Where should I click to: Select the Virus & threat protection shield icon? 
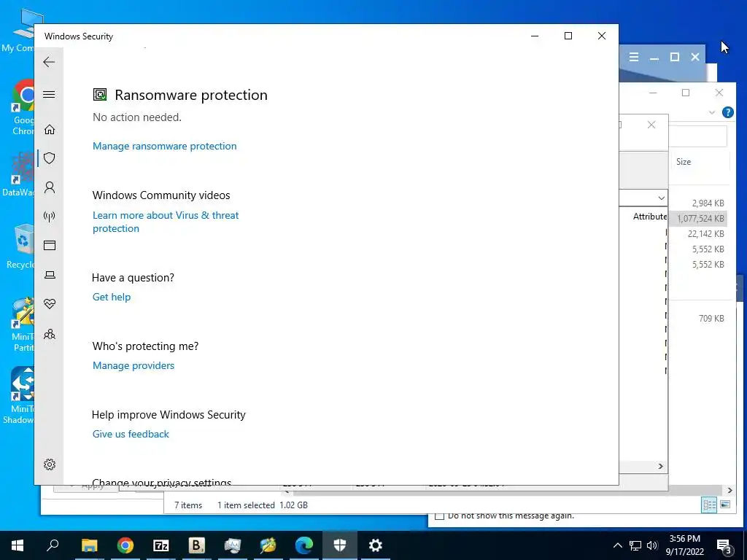(50, 158)
